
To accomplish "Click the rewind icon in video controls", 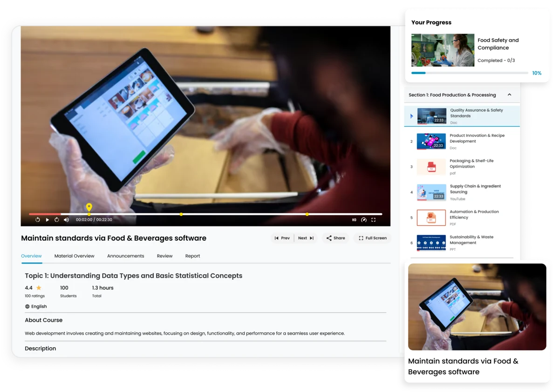I will pos(38,220).
